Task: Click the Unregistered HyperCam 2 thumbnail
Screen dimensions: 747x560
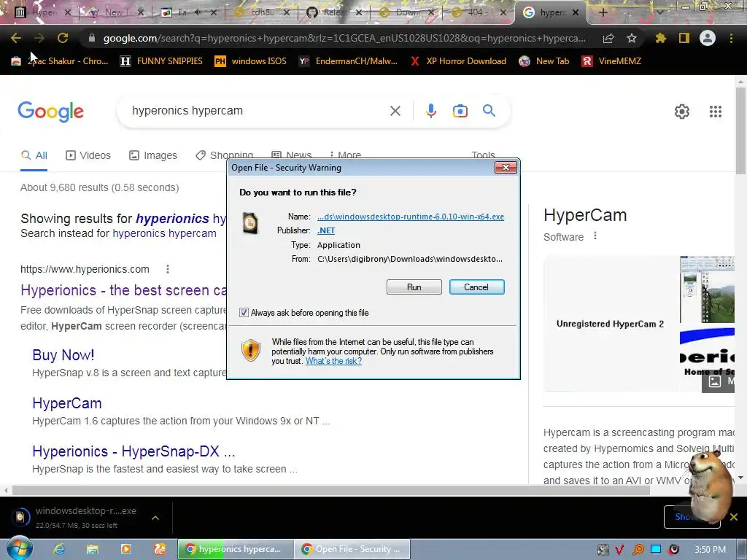Action: click(x=611, y=324)
